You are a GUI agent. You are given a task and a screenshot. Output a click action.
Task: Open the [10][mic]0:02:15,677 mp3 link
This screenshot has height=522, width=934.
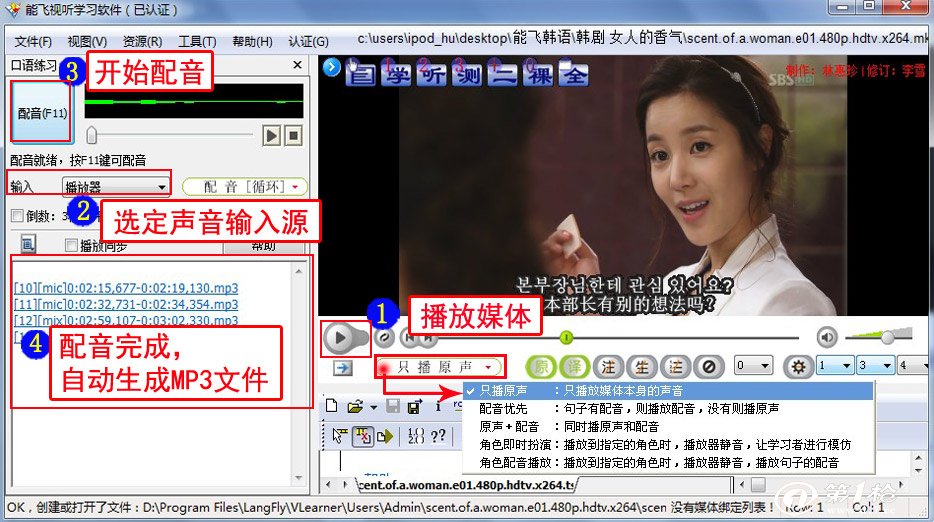point(126,288)
